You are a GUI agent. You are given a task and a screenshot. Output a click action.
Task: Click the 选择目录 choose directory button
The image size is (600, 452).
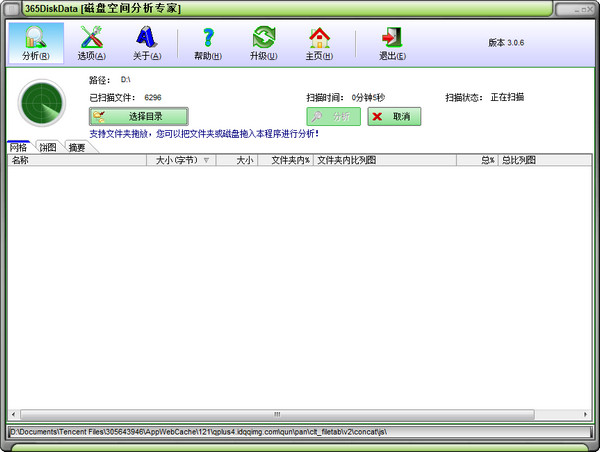139,116
